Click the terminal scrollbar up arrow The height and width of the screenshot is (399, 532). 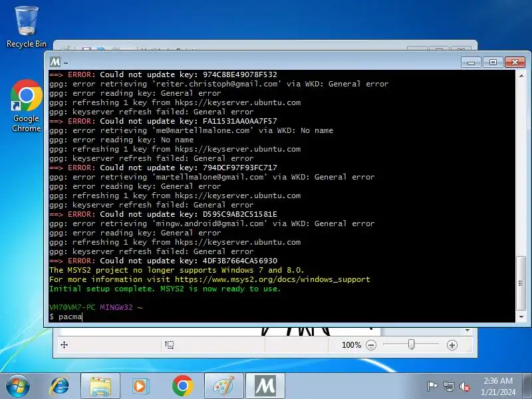coord(521,76)
